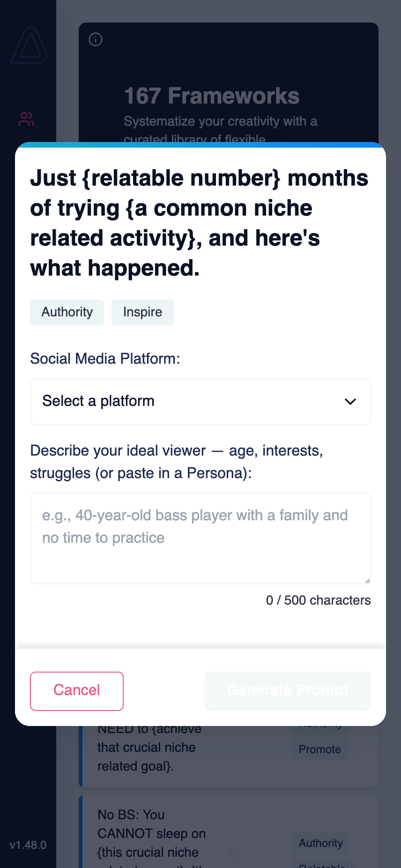Expand the platform dropdown chevron arrow
This screenshot has width=401, height=868.
click(350, 402)
